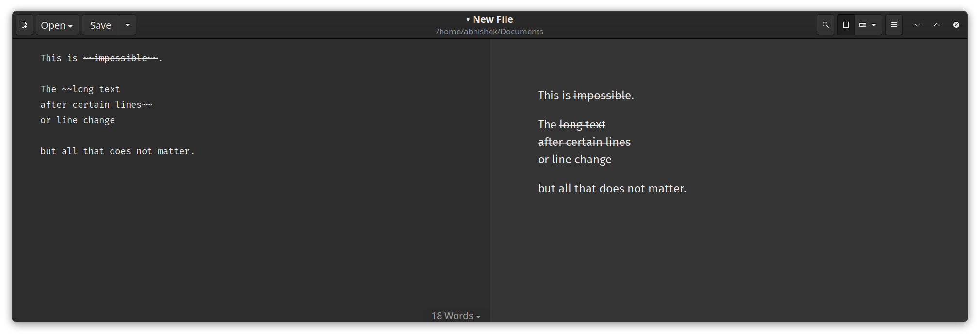Viewport: 980px width, 336px height.
Task: Click the path /home/abhishek/Documents
Action: tap(490, 31)
